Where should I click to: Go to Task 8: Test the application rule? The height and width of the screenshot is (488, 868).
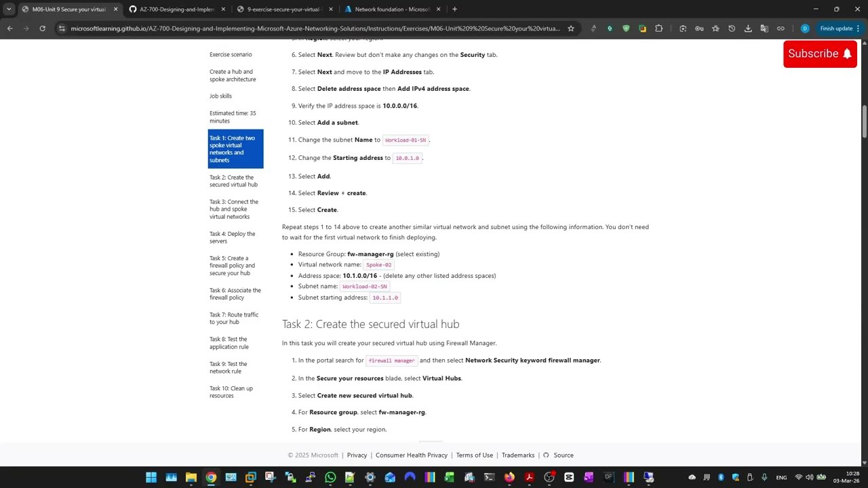pyautogui.click(x=229, y=343)
